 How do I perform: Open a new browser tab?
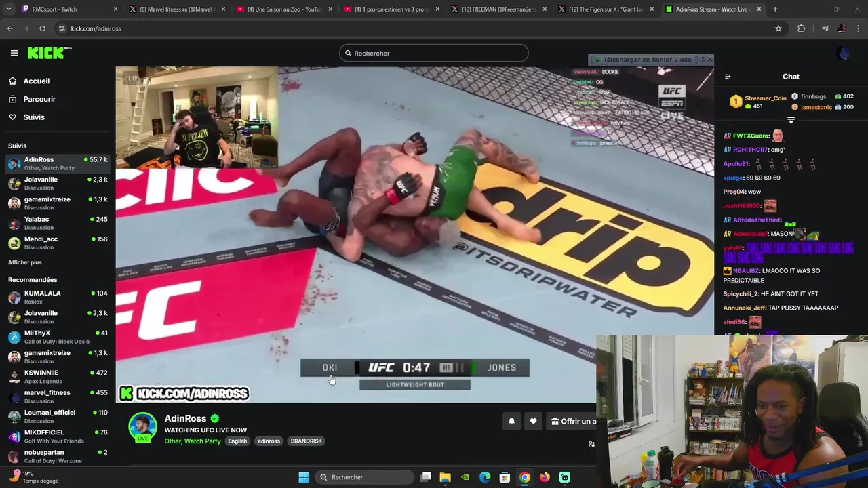click(x=775, y=9)
